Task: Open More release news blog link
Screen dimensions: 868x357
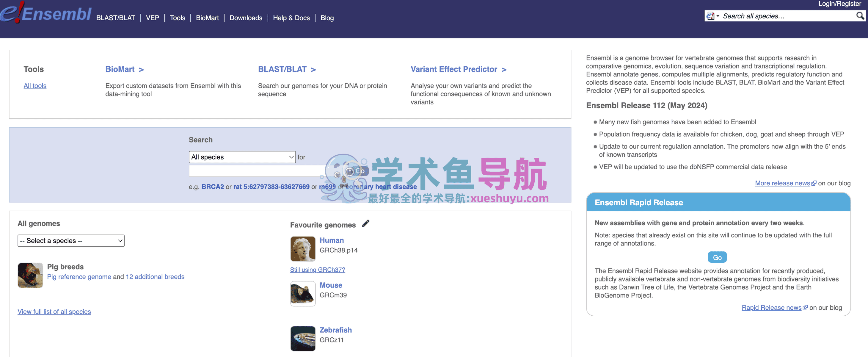Action: click(x=782, y=183)
